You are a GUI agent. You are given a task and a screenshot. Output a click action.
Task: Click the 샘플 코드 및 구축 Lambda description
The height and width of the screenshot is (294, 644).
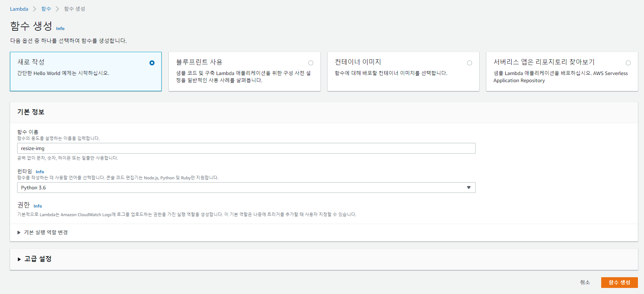pyautogui.click(x=243, y=77)
